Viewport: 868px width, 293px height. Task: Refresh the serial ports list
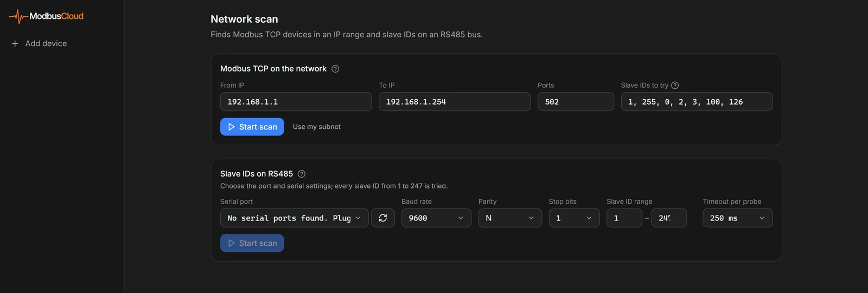click(383, 218)
